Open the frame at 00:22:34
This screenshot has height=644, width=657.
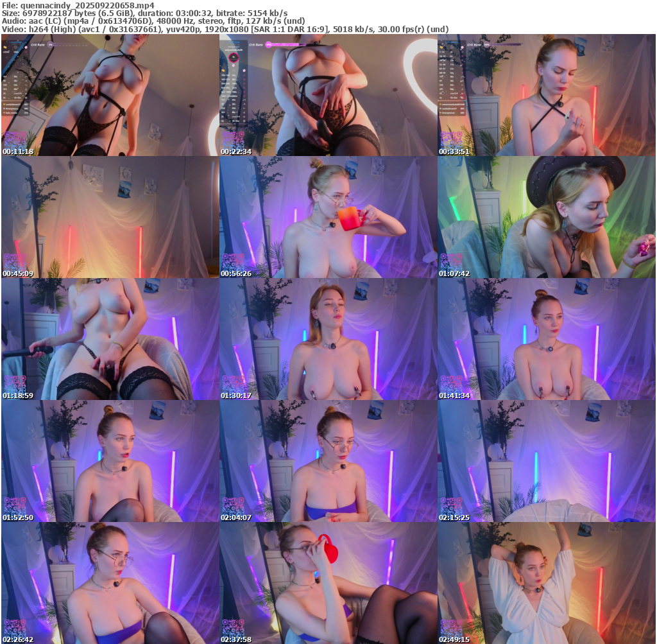click(328, 95)
